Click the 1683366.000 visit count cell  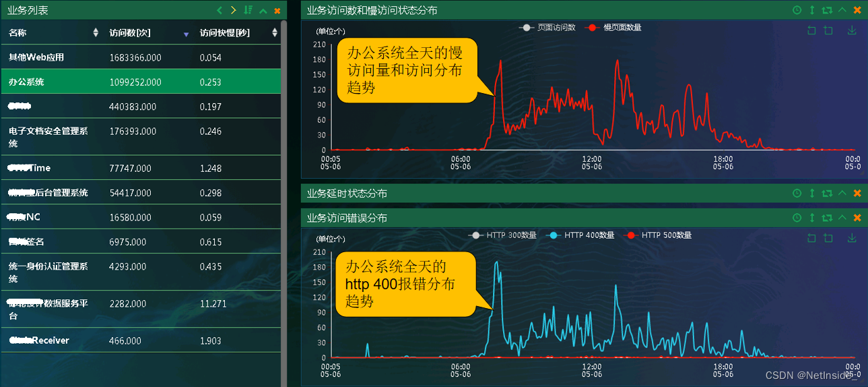135,58
